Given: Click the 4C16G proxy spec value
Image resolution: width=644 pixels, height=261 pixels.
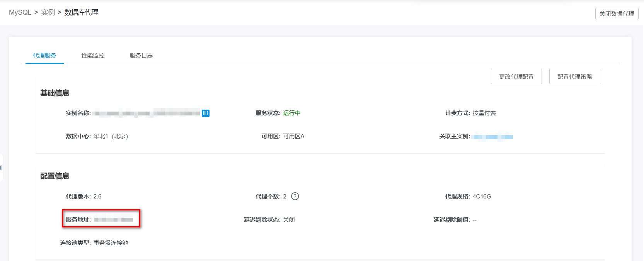Looking at the screenshot, I should pyautogui.click(x=482, y=197).
